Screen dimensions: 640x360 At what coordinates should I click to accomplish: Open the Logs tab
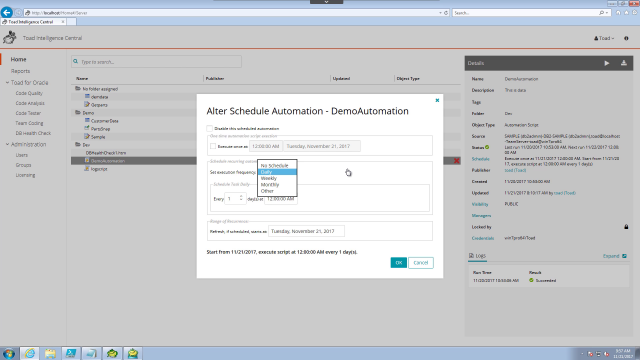point(478,256)
